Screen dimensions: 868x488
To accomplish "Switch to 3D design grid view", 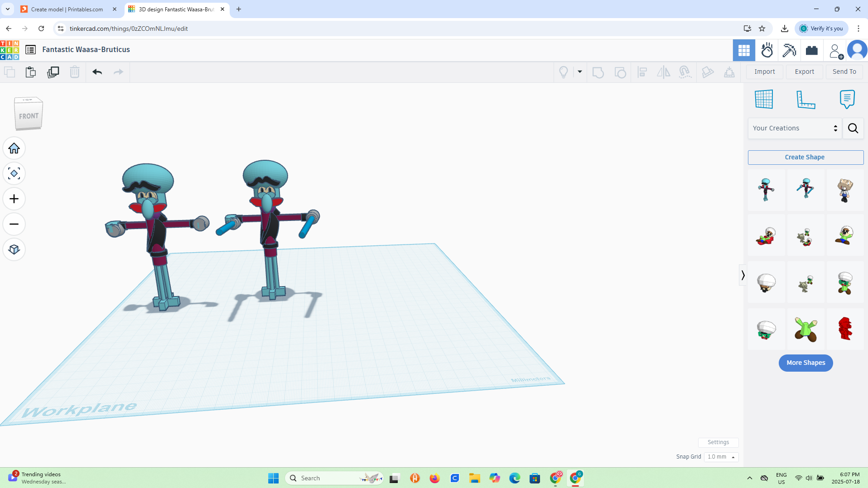I will 744,50.
